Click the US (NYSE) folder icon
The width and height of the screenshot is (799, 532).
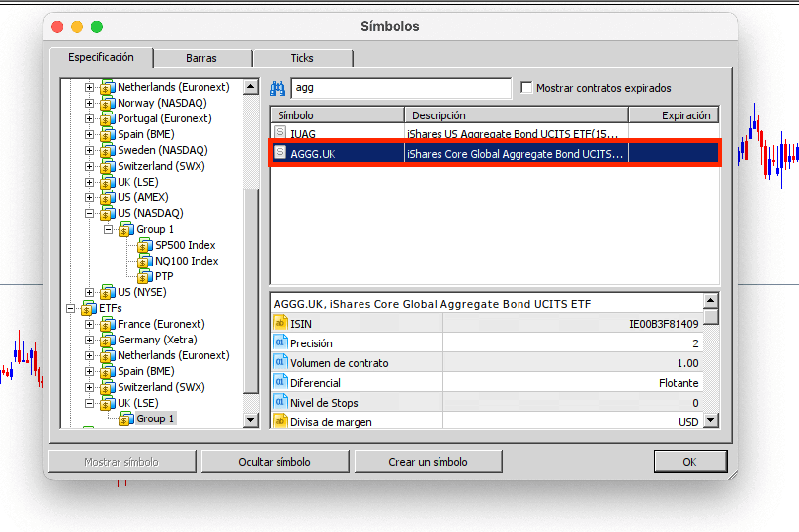point(107,292)
